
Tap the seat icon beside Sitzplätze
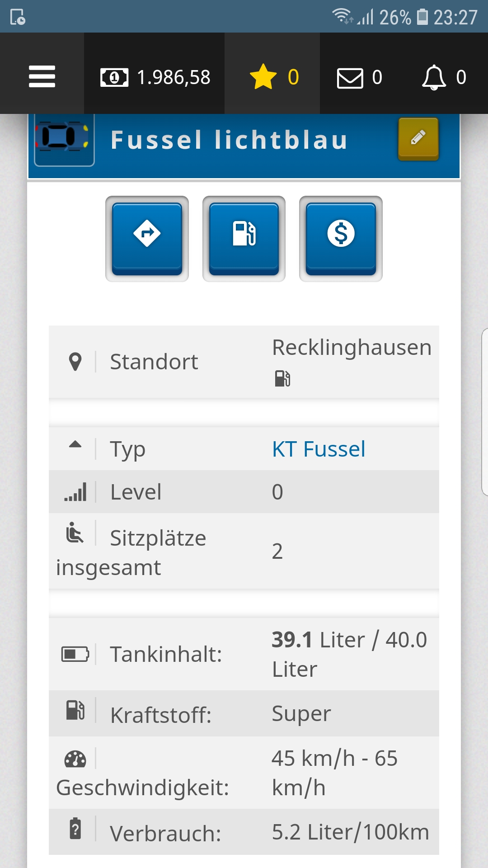pyautogui.click(x=75, y=533)
